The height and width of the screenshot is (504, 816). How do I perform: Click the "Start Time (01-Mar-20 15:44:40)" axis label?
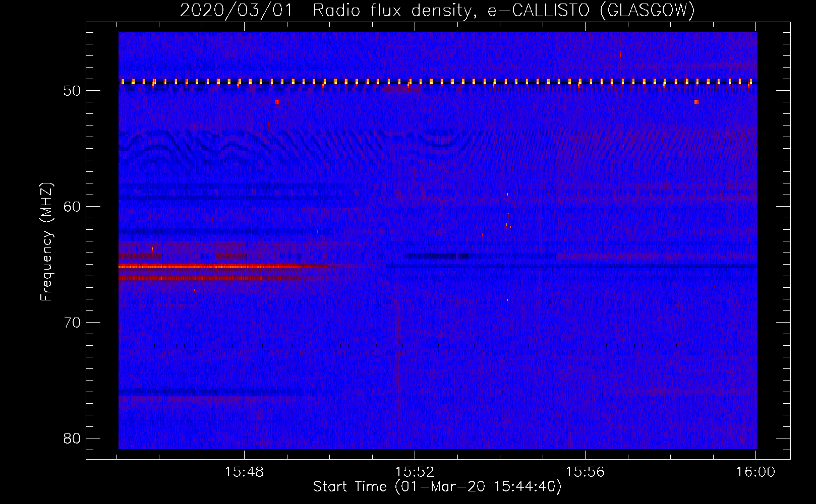coord(437,487)
